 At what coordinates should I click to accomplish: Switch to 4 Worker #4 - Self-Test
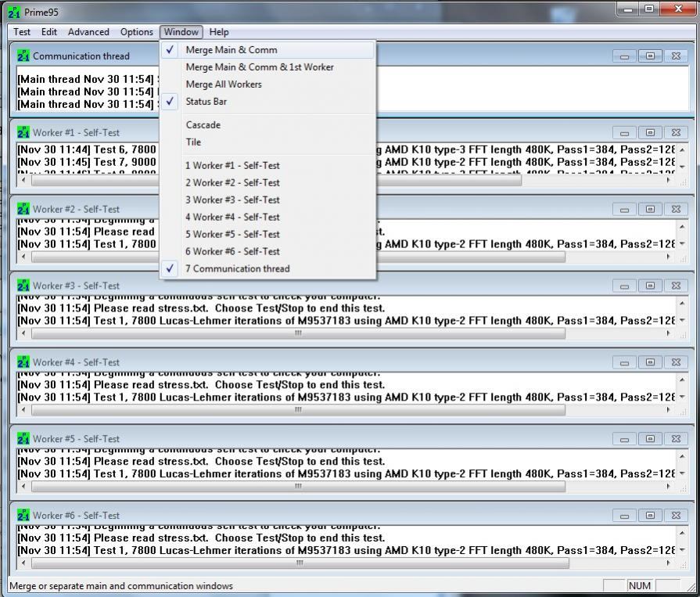click(x=267, y=217)
